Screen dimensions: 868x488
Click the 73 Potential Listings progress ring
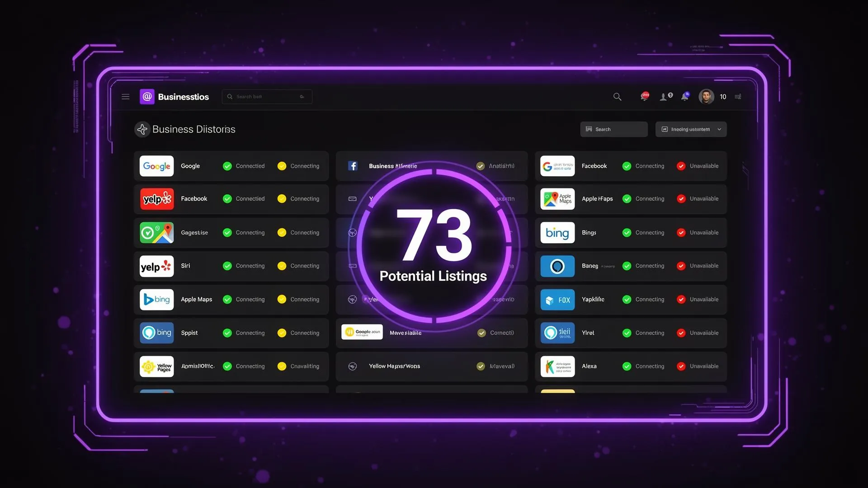[x=433, y=244]
